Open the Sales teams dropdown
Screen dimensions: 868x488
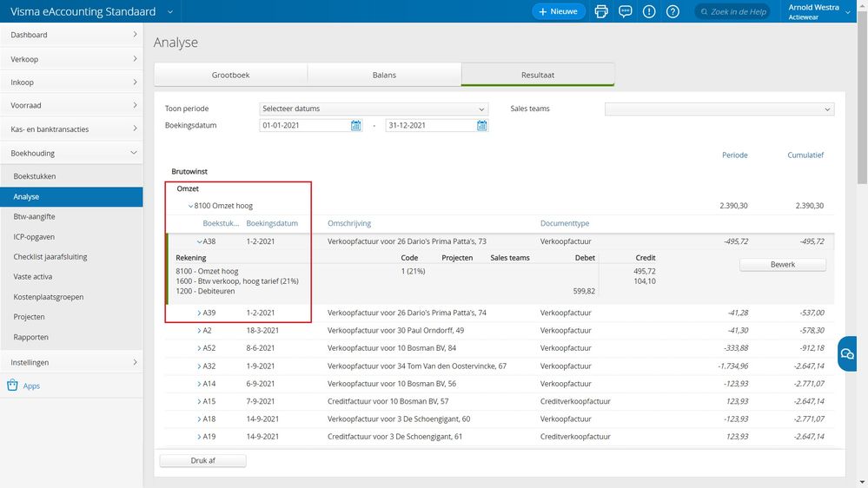[719, 109]
